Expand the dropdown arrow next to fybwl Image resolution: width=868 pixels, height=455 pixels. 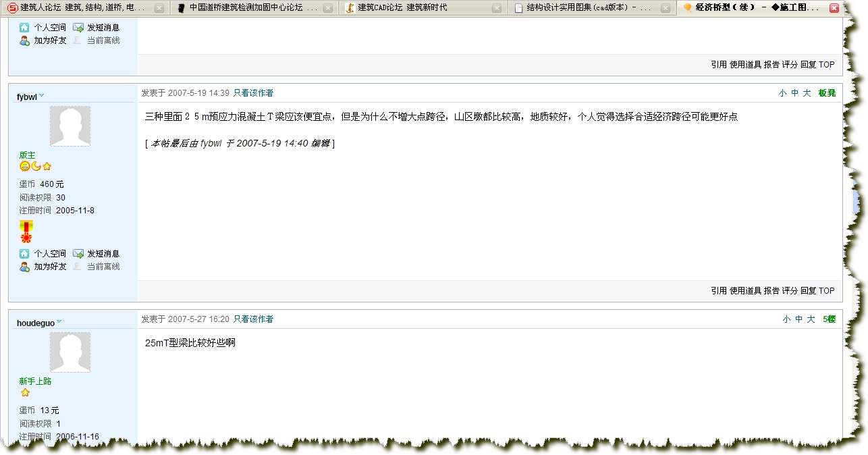coord(42,95)
